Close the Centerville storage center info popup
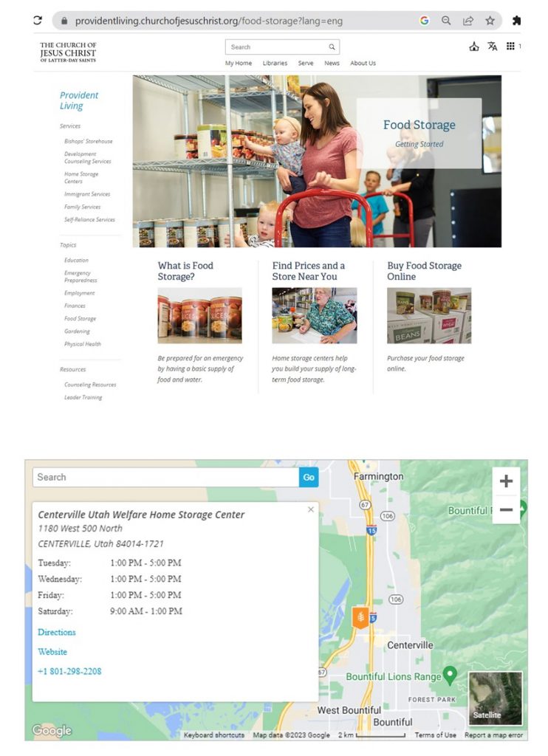 [x=310, y=509]
